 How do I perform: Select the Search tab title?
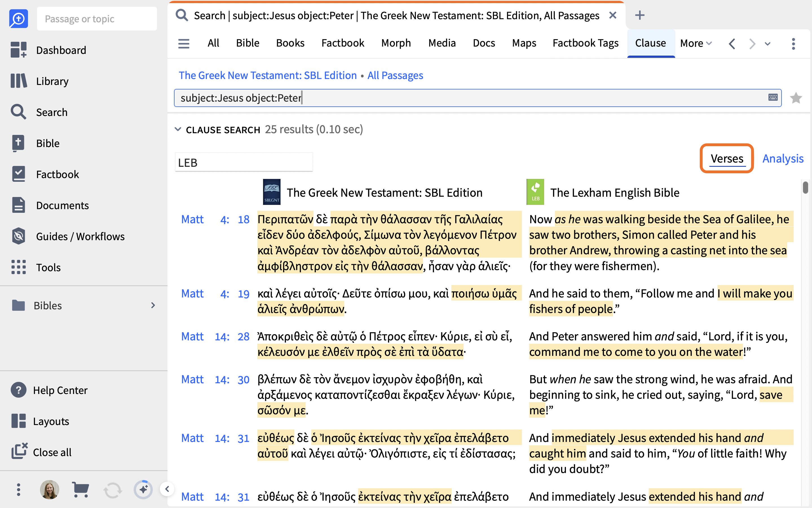(x=397, y=16)
